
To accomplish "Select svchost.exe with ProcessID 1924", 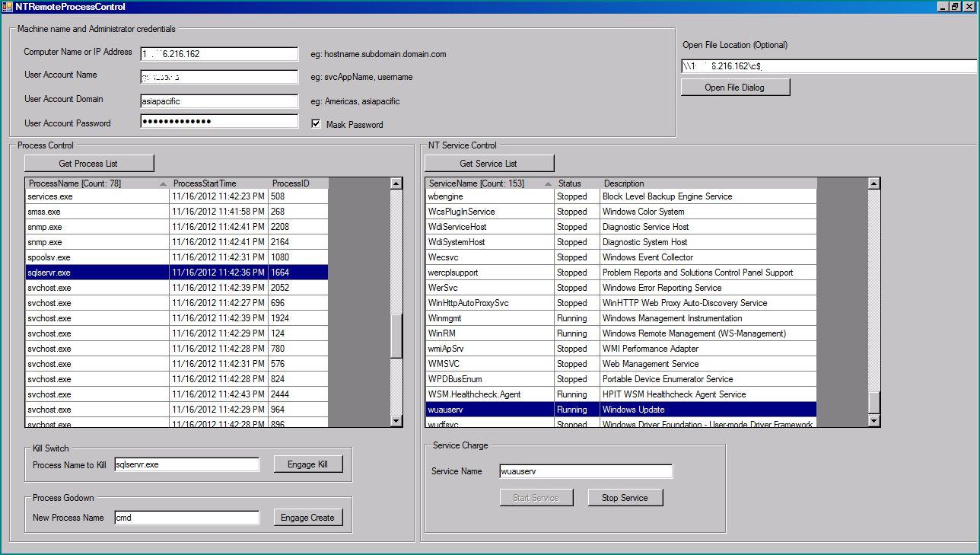I will pyautogui.click(x=177, y=318).
